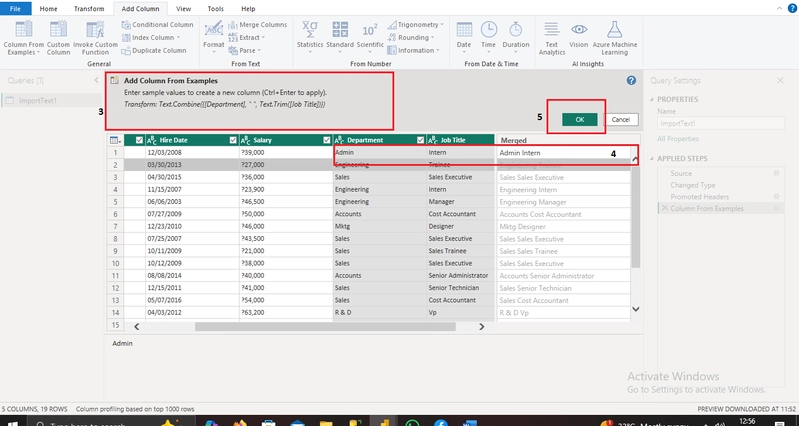Open the All Properties link

pos(678,139)
